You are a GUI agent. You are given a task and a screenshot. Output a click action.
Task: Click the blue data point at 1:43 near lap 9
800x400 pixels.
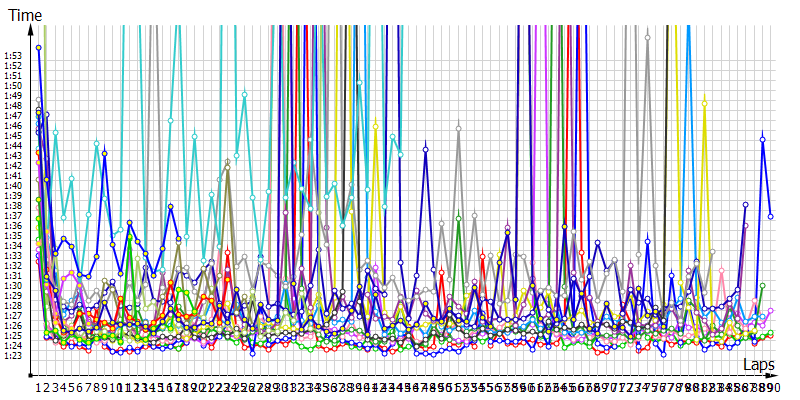[x=104, y=154]
